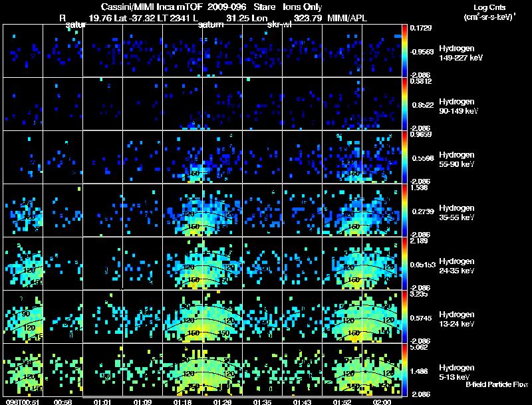
Task: Click the '1.538' color scale value
Action: pos(419,188)
